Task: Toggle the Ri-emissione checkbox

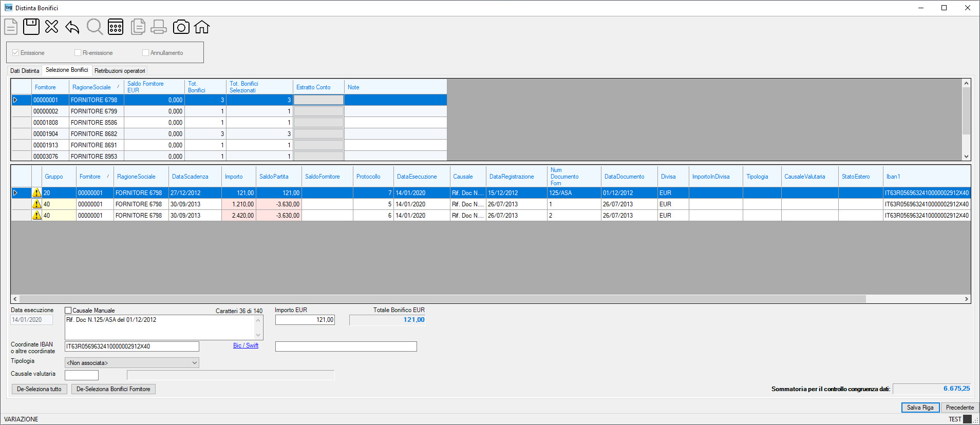Action: click(78, 53)
